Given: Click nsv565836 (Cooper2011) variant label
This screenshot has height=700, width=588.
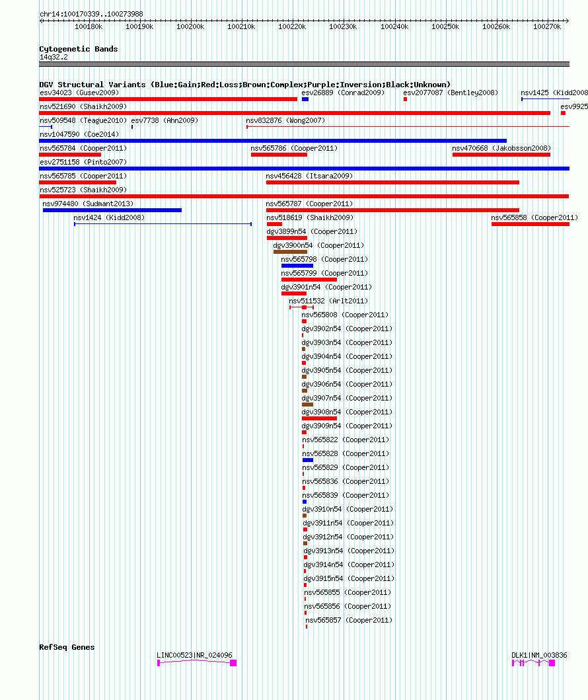Looking at the screenshot, I should (346, 481).
